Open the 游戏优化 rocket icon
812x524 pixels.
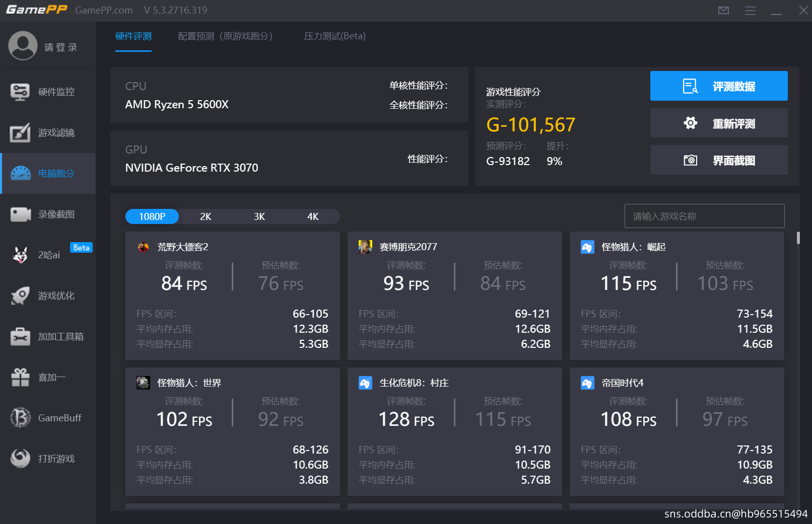[20, 296]
